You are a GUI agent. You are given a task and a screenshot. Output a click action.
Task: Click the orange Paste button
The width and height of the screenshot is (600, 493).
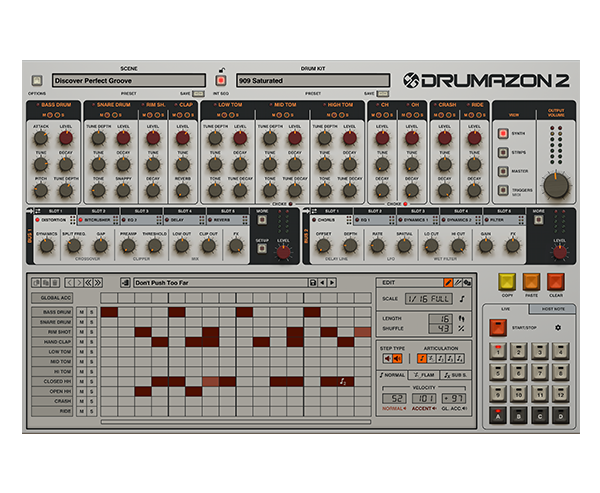tap(532, 282)
